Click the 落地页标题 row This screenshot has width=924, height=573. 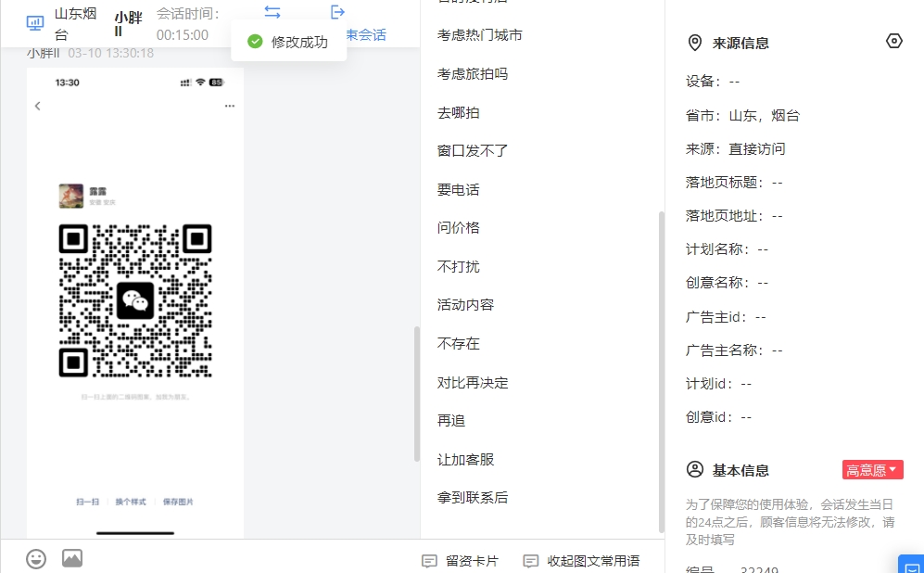pos(734,183)
